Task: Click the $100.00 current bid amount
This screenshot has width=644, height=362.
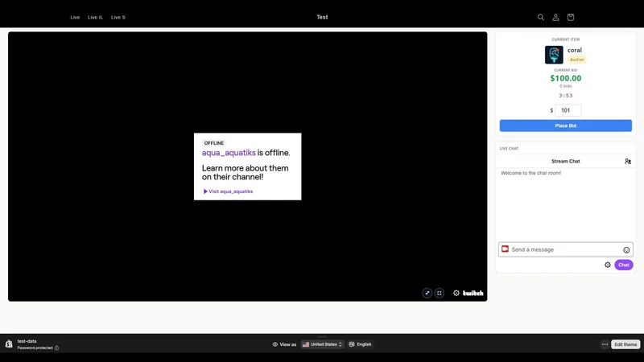Action: coord(566,78)
